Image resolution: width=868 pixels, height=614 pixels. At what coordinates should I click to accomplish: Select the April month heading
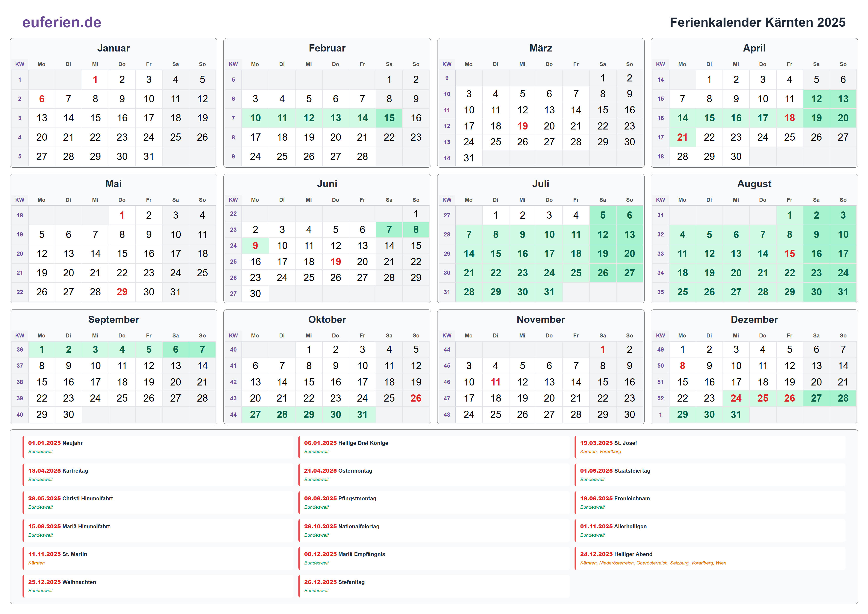click(x=754, y=48)
